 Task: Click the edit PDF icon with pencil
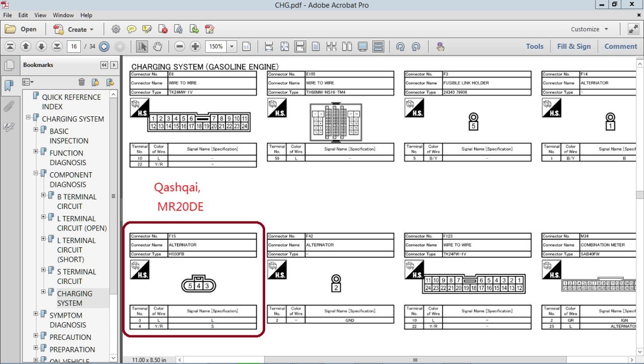209,29
